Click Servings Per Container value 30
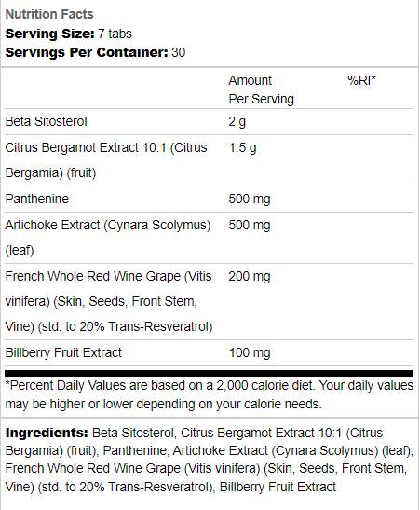Viewport: 420px width, 510px height. click(178, 53)
